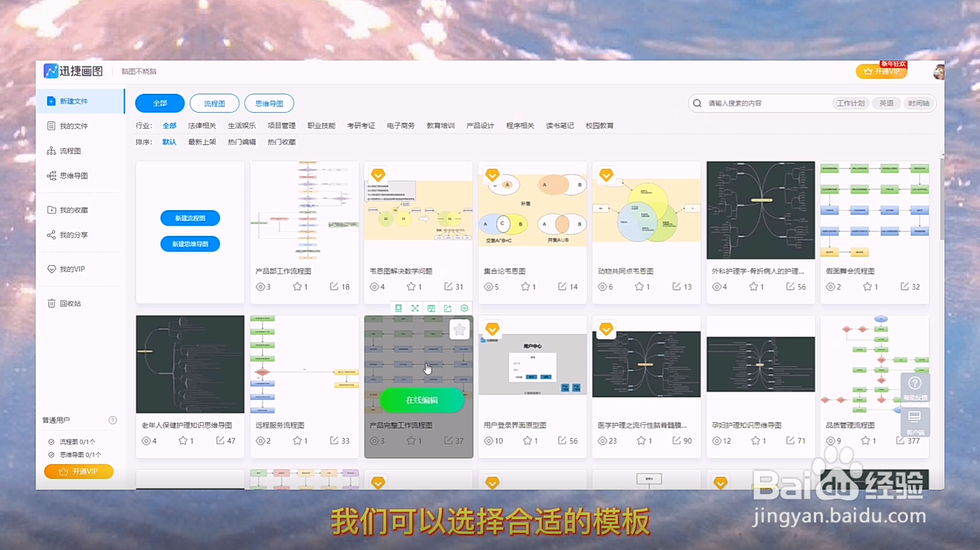Click the 新建思维导图 button

tap(190, 244)
